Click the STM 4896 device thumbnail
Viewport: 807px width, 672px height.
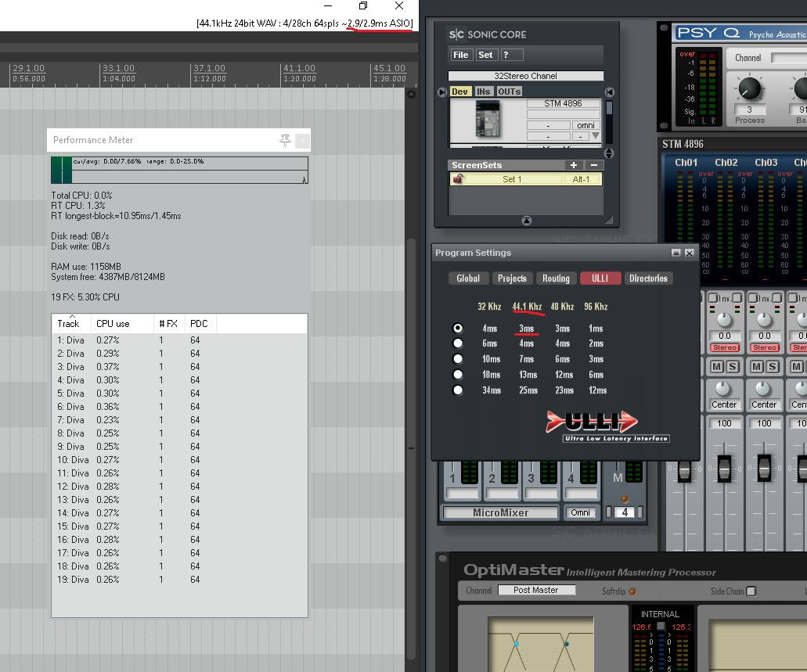pos(488,119)
